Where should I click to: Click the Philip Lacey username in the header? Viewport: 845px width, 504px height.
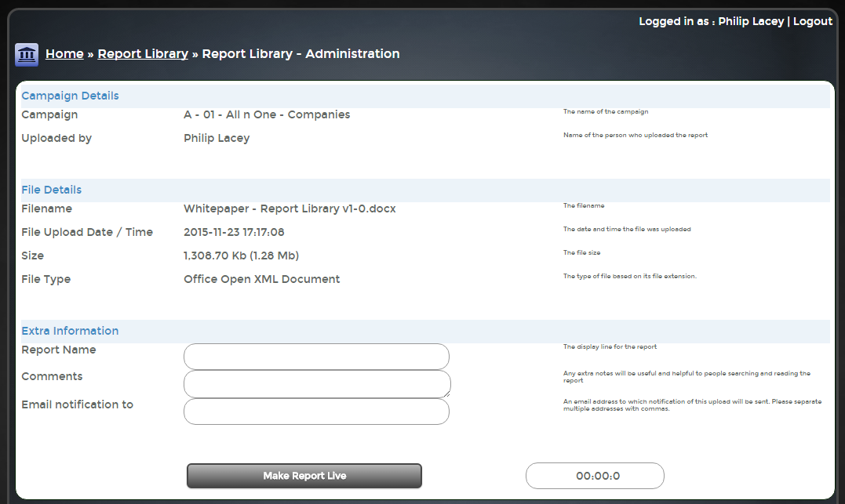click(x=751, y=21)
